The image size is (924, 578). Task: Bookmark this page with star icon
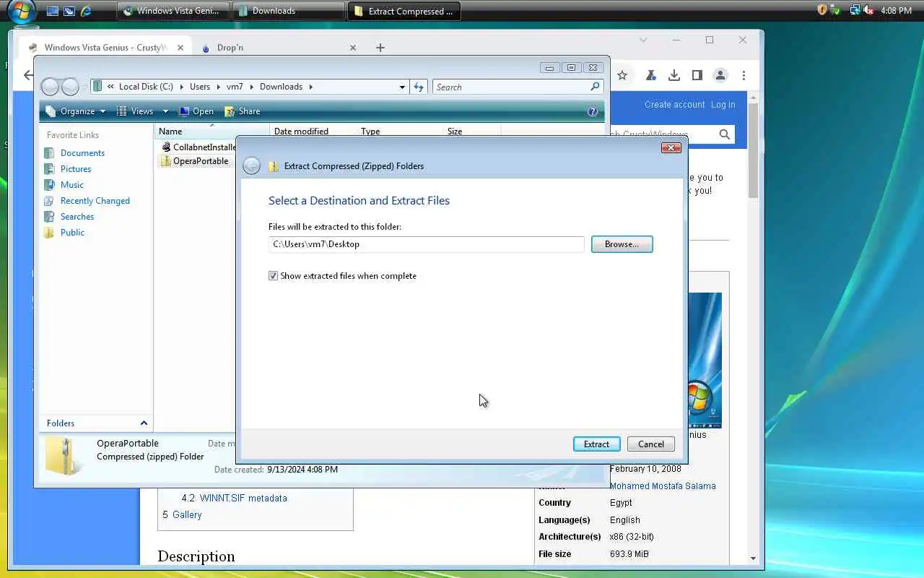point(622,75)
